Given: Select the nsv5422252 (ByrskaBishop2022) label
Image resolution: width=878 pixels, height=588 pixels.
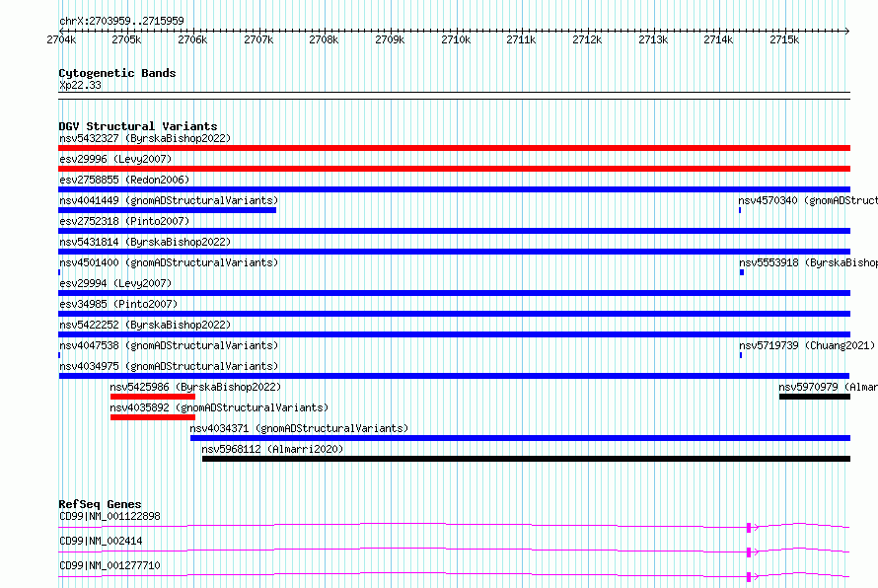Looking at the screenshot, I should click(x=145, y=325).
